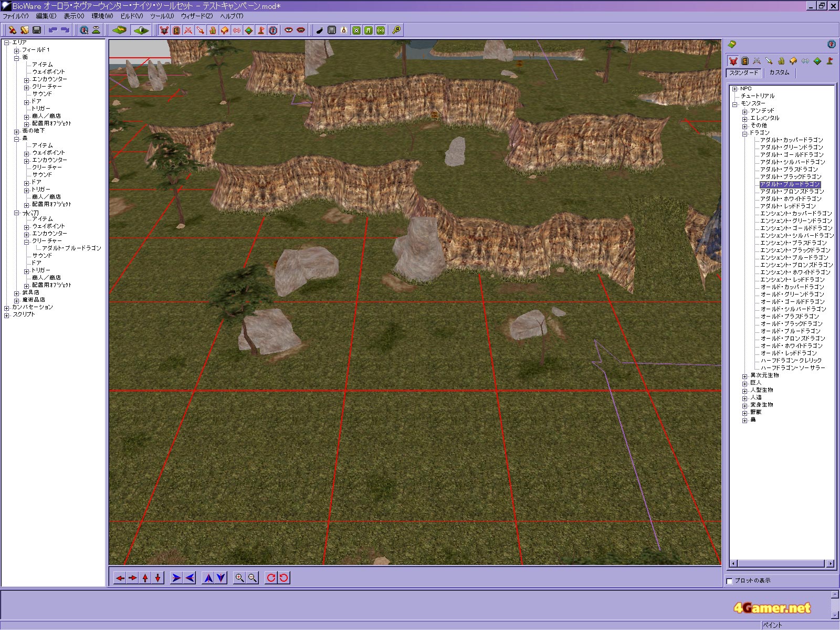Click the red eye icon in the toolbar
The image size is (840, 630).
pos(289,30)
